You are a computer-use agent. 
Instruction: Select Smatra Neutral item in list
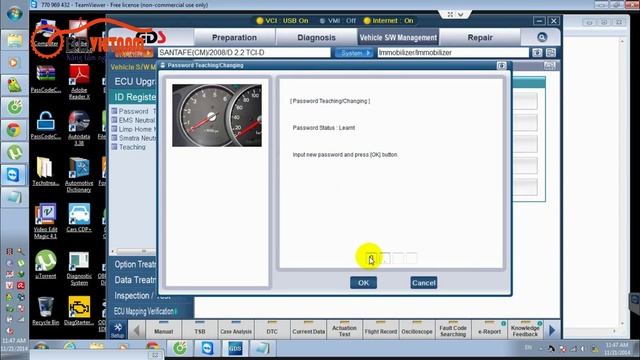(x=134, y=138)
